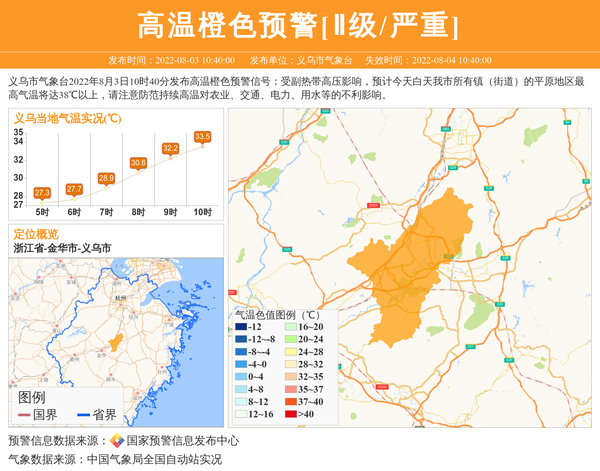This screenshot has height=471, width=600.
Task: Click the 义乌当地气温实况 chart heading
Action: (68, 118)
